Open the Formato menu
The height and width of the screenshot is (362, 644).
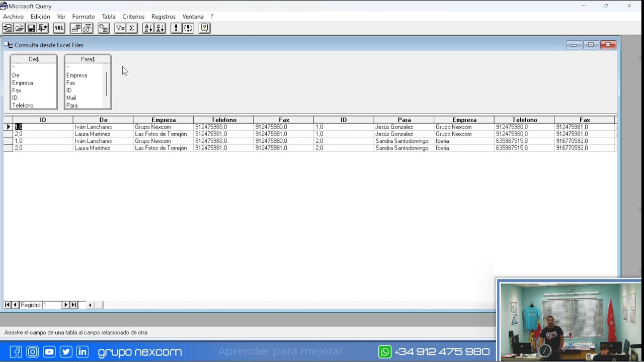point(84,17)
